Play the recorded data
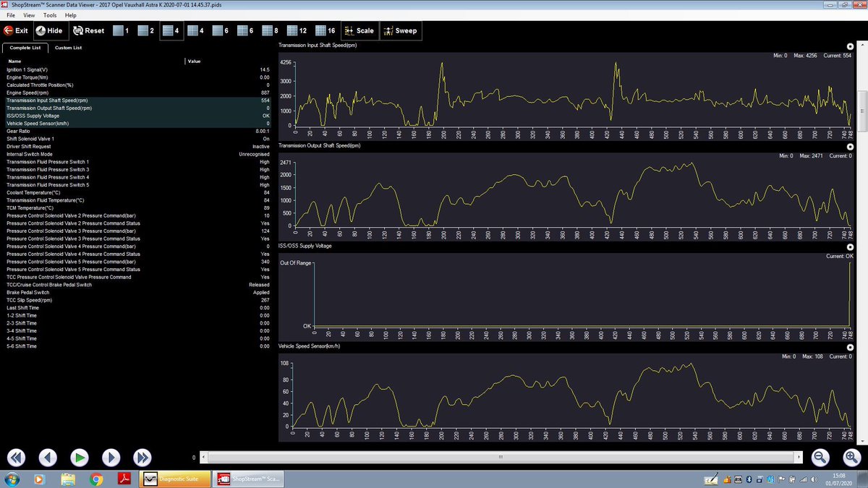The height and width of the screenshot is (488, 868). 80,457
